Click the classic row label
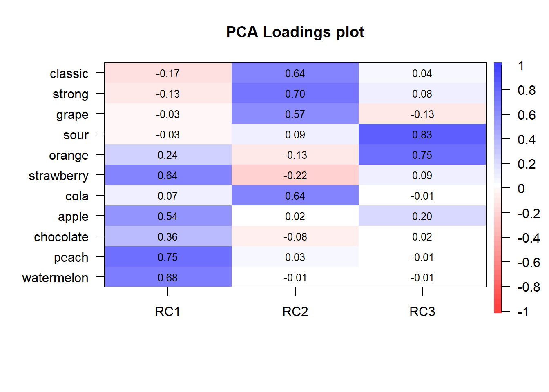The height and width of the screenshot is (392, 549). pyautogui.click(x=69, y=73)
